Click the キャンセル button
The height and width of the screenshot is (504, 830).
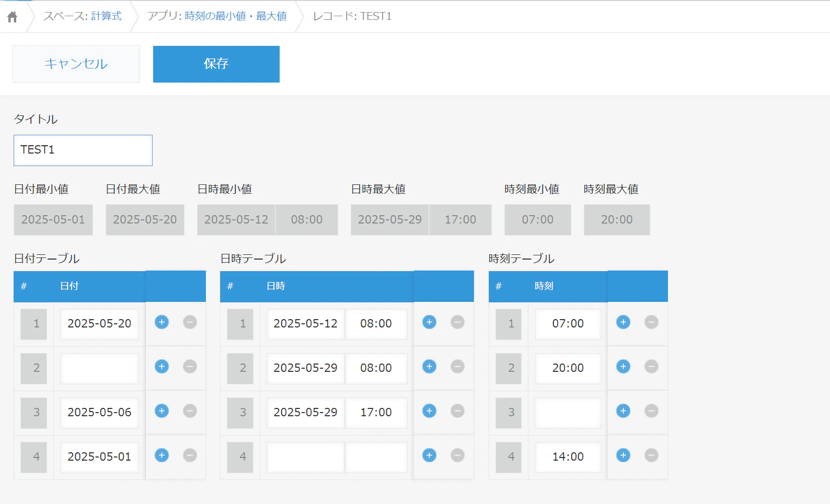(x=76, y=64)
